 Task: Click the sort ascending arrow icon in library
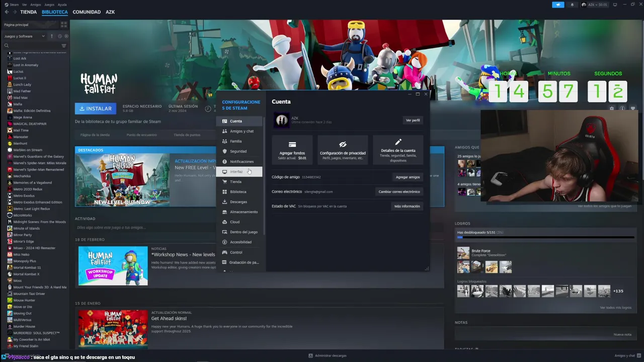(51, 36)
